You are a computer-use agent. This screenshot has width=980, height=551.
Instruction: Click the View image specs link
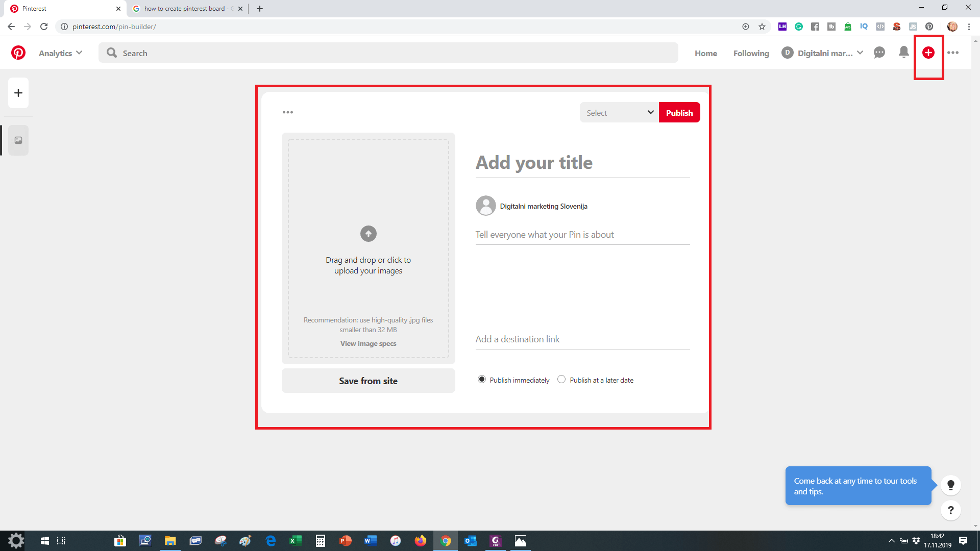(x=368, y=343)
